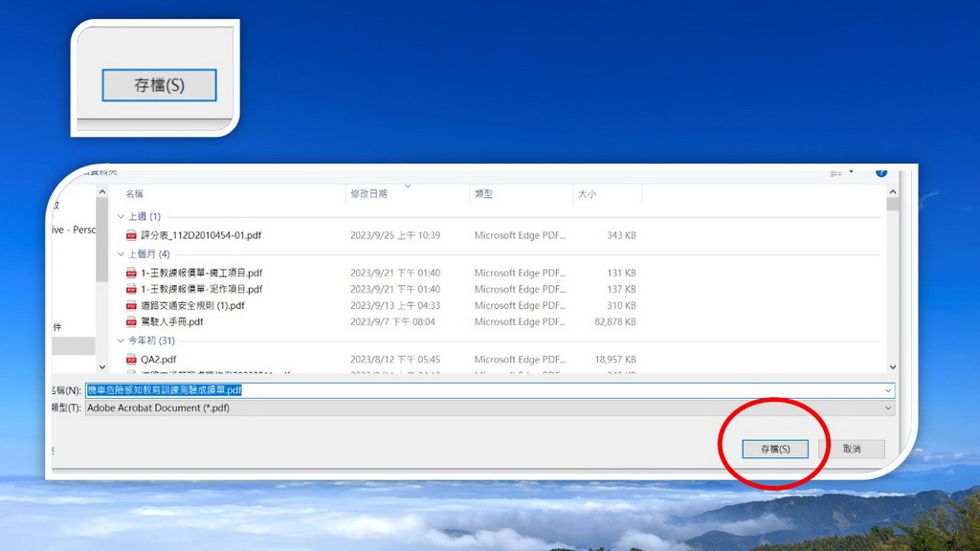Open the help icon at dialog top right
This screenshot has width=980, height=551.
(x=880, y=173)
